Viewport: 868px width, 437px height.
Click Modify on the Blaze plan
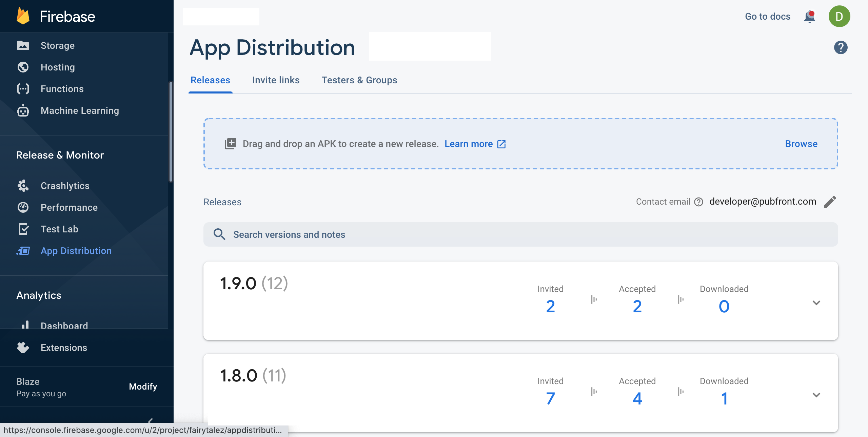pyautogui.click(x=143, y=387)
